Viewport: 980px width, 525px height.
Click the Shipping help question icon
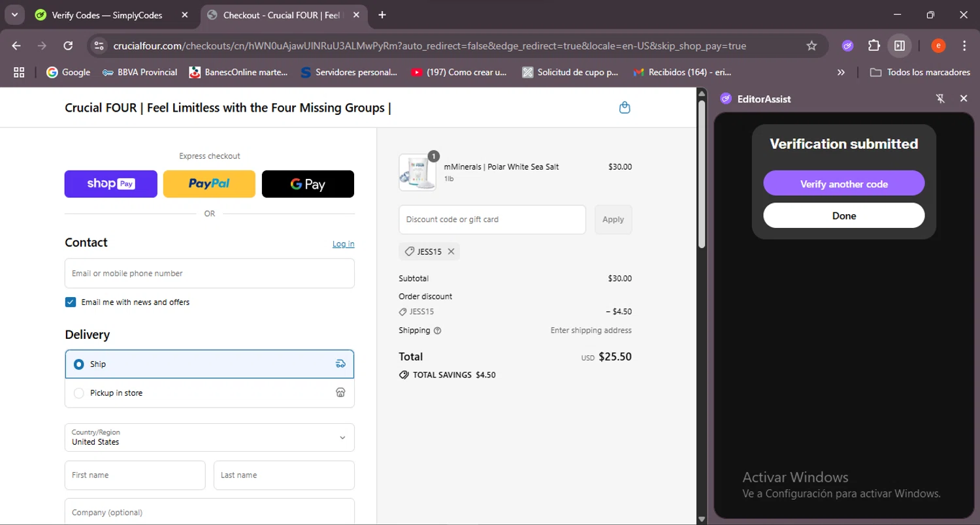[x=438, y=330]
